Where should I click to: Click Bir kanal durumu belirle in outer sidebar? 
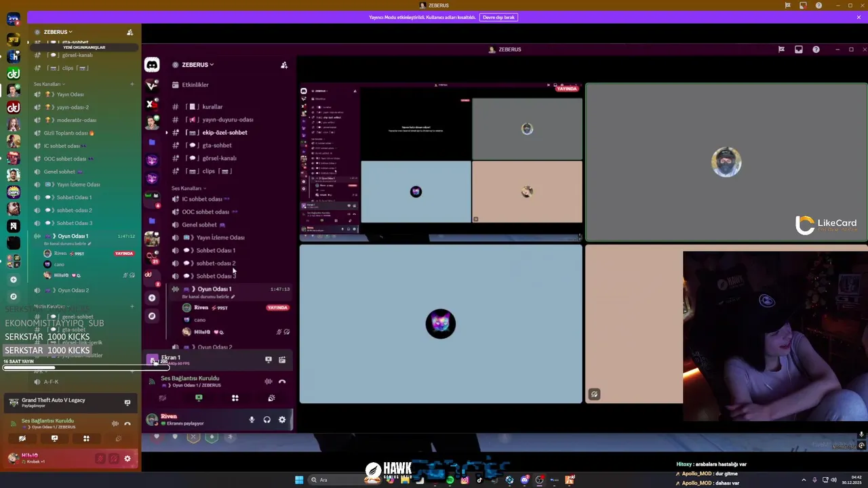(x=66, y=244)
